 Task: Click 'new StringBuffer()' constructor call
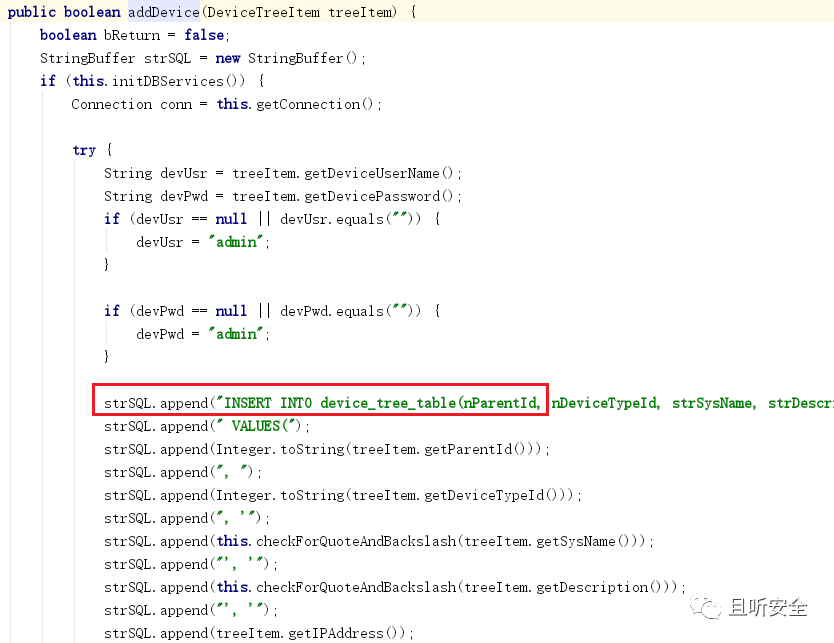point(287,58)
